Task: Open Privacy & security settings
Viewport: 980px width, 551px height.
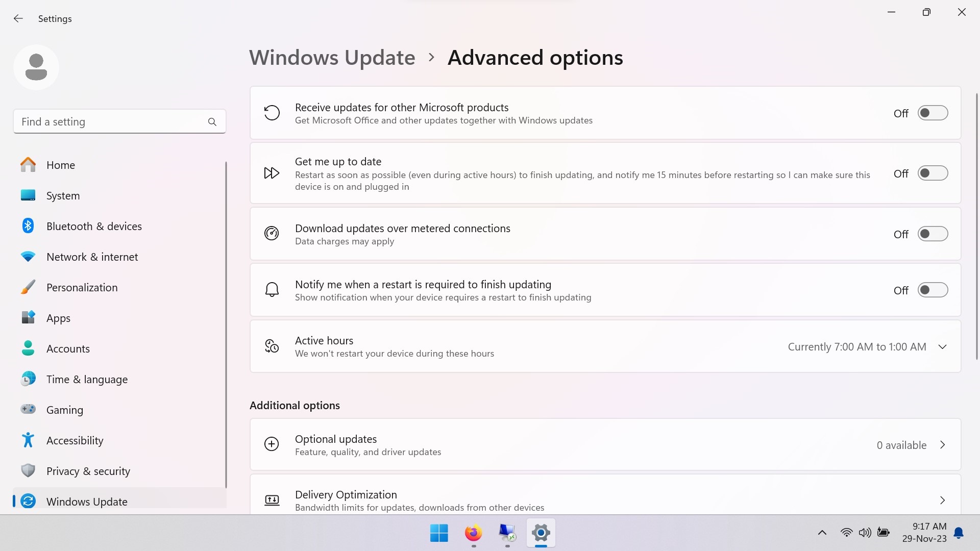Action: 119,471
